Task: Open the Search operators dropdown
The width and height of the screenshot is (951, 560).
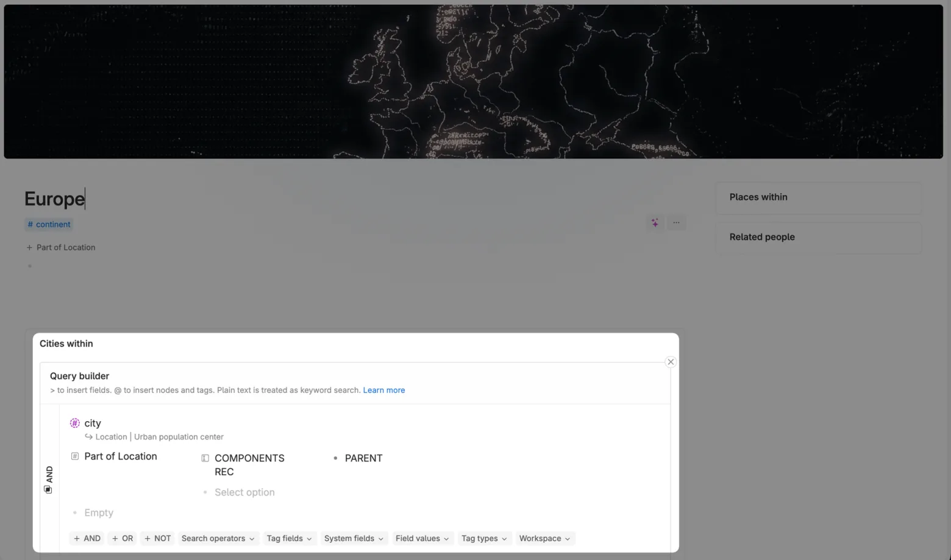Action: click(x=218, y=539)
